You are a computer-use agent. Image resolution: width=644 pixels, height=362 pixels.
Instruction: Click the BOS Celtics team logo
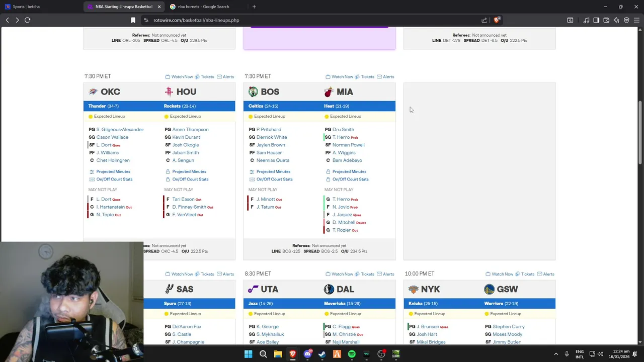point(253,92)
